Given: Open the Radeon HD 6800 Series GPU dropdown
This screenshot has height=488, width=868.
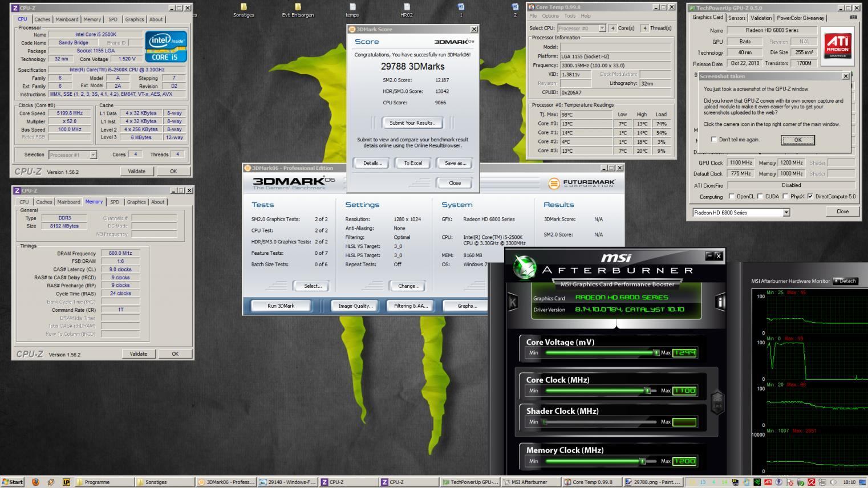Looking at the screenshot, I should click(x=786, y=212).
